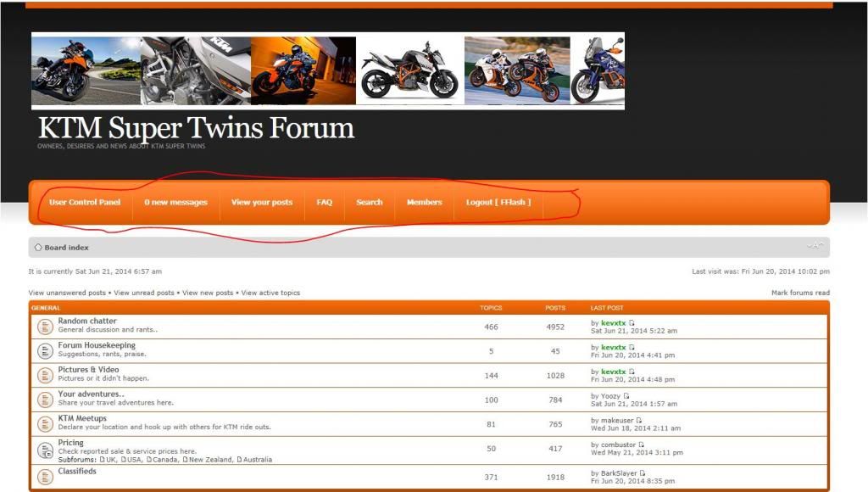Open the forum Search page
868x492 pixels.
(370, 202)
